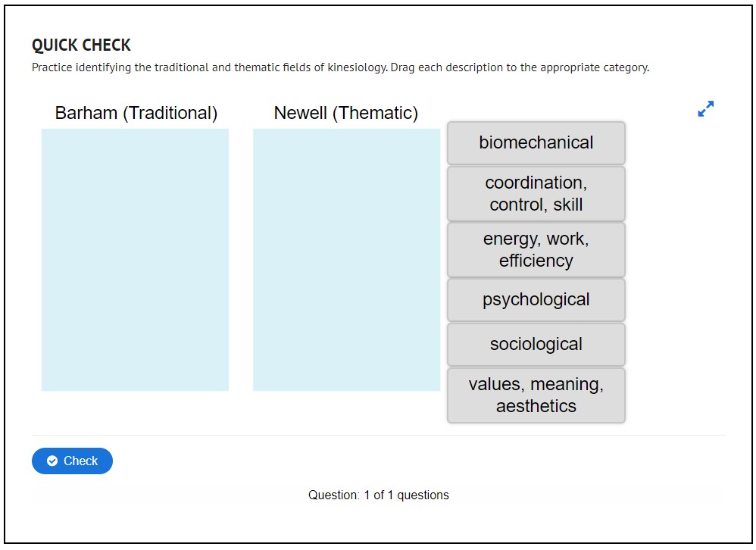Screen dimensions: 756x550
Task: Click the Check button label
Action: 80,461
